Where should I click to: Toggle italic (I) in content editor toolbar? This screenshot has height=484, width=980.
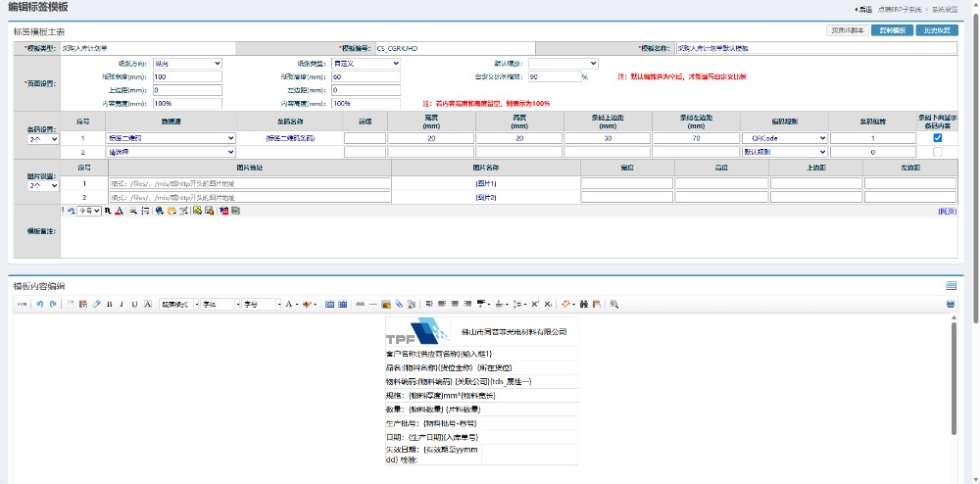[122, 304]
